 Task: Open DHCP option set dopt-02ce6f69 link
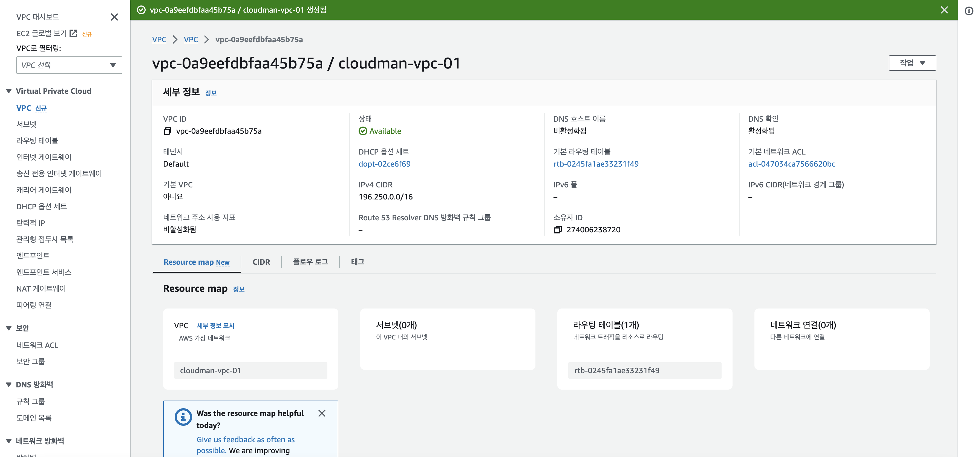(384, 164)
